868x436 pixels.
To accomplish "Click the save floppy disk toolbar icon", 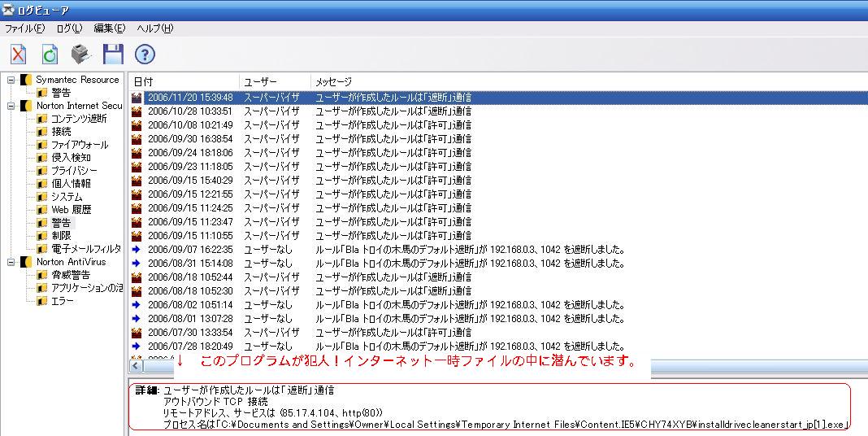I will coord(113,54).
